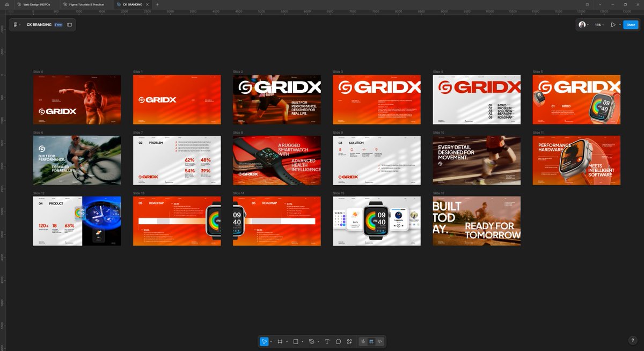Switch to Design mode

371,341
